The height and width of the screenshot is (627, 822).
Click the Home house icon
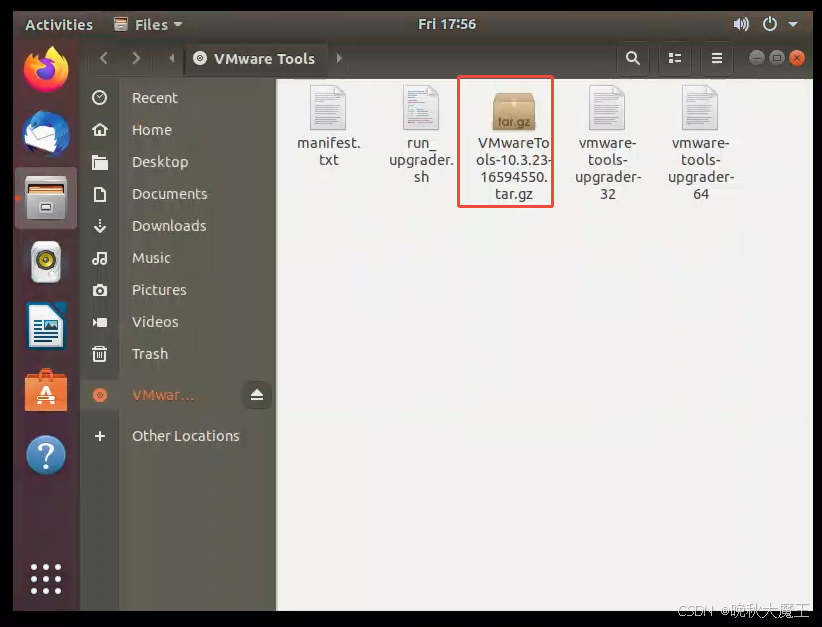[x=100, y=130]
